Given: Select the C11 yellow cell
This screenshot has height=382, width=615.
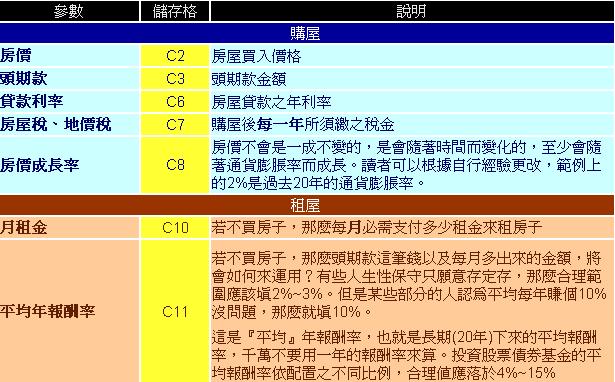Looking at the screenshot, I should pos(175,311).
